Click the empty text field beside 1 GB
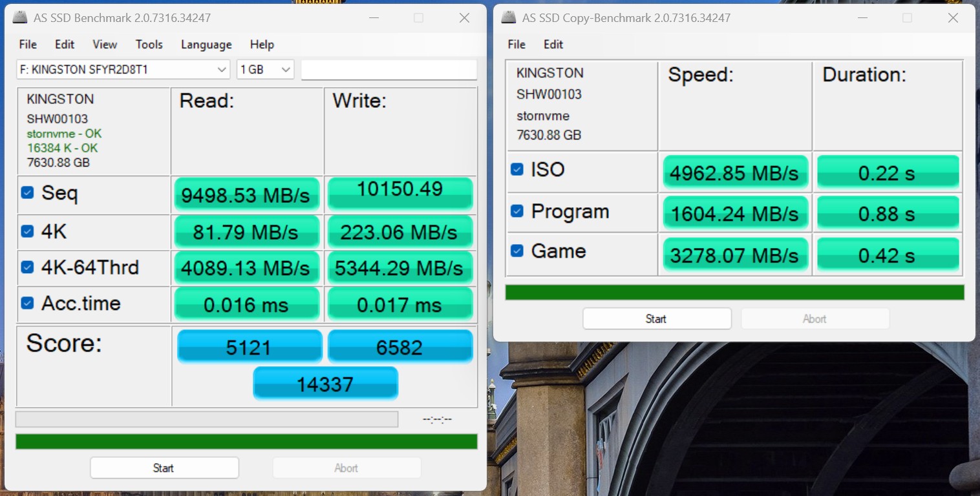The height and width of the screenshot is (496, 980). click(x=389, y=70)
